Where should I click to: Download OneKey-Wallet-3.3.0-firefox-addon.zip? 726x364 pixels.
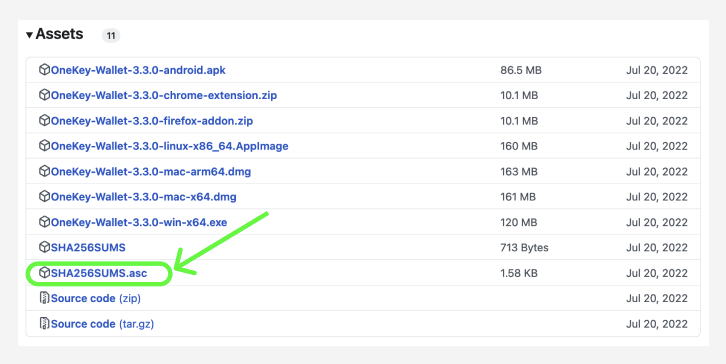click(152, 121)
